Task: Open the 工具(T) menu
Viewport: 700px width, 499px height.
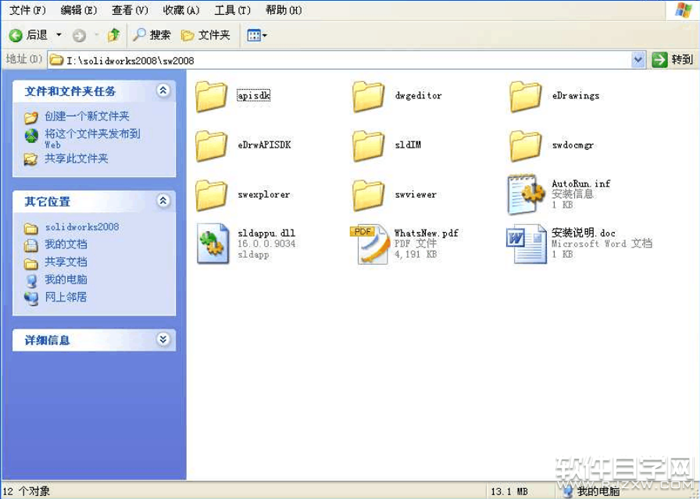Action: pos(232,10)
